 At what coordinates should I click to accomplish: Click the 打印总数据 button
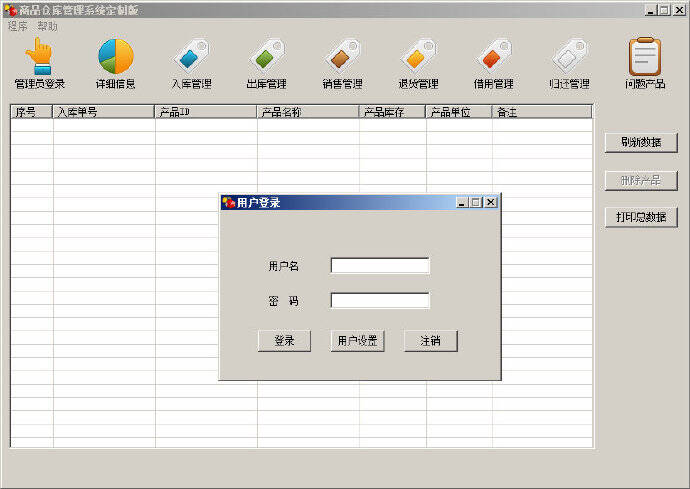pyautogui.click(x=641, y=217)
